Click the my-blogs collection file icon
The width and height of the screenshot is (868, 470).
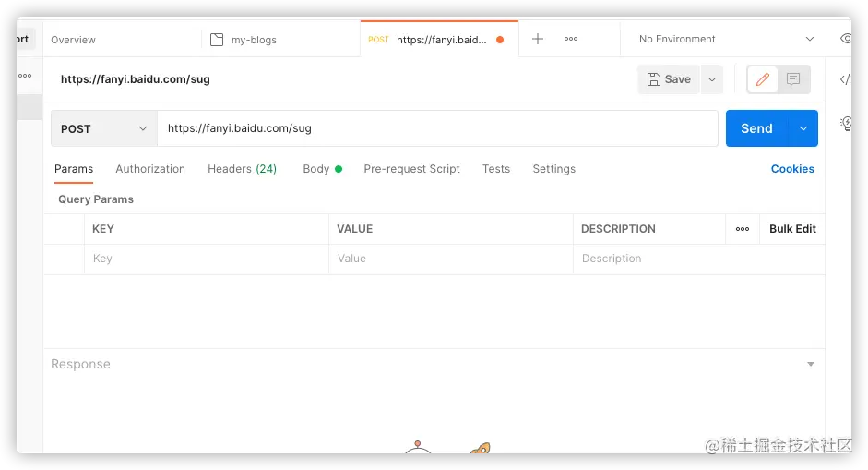pos(217,40)
